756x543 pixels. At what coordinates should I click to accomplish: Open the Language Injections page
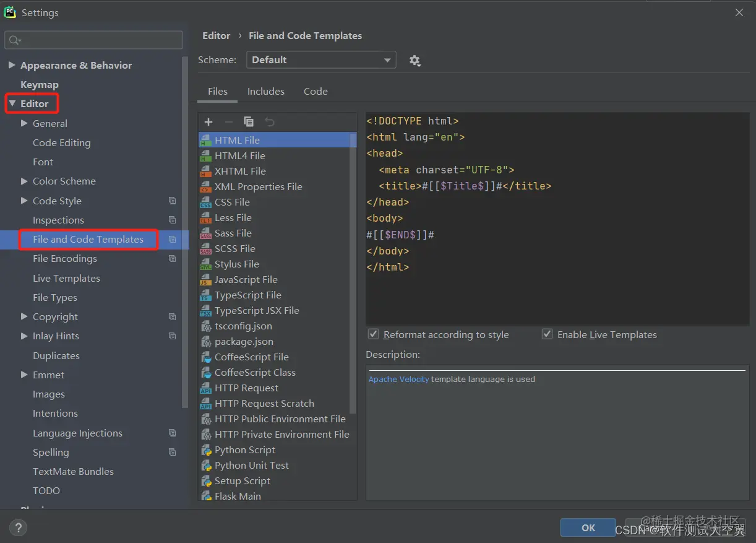(x=77, y=433)
